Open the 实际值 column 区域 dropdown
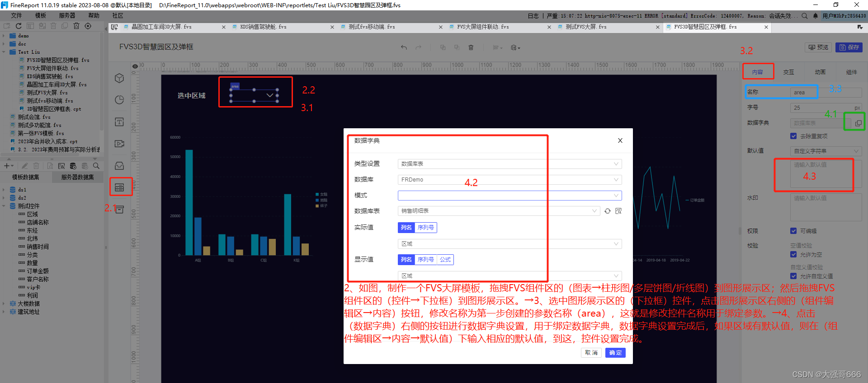The image size is (868, 383). tap(509, 244)
